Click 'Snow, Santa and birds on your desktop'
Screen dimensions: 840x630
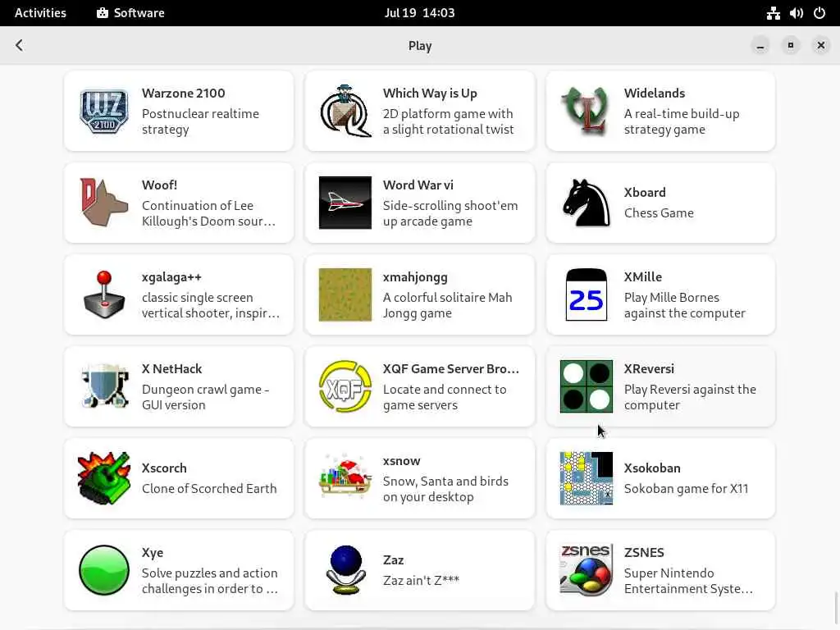(x=445, y=489)
